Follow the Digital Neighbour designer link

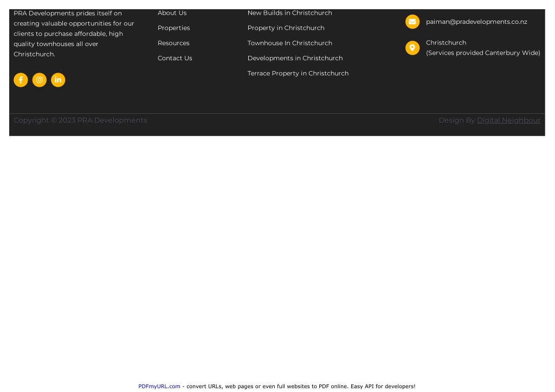tap(508, 120)
